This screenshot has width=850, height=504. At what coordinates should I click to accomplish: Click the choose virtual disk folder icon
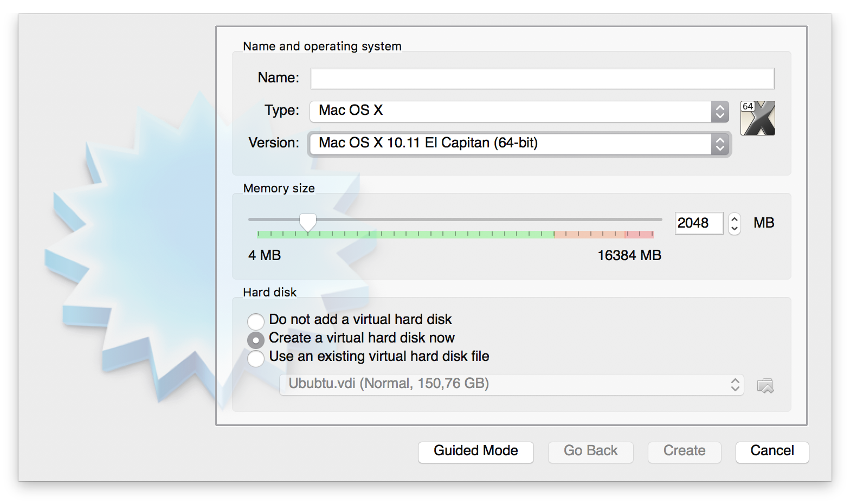pos(765,386)
